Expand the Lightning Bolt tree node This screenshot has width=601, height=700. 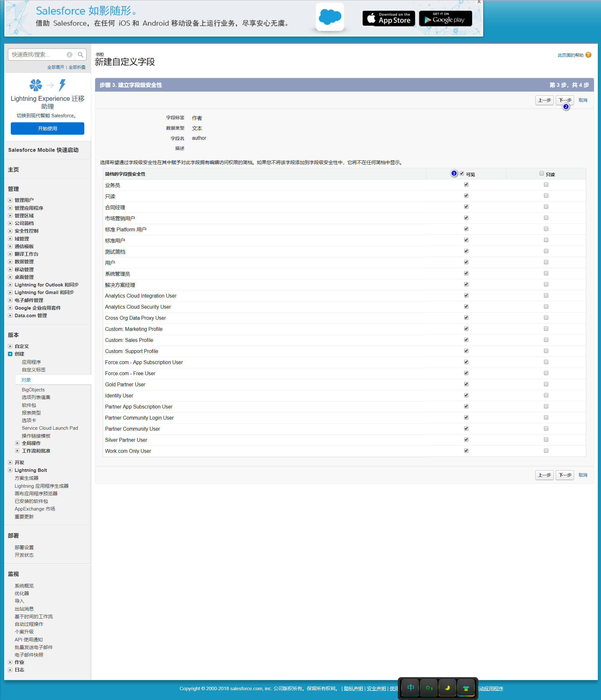pyautogui.click(x=10, y=470)
